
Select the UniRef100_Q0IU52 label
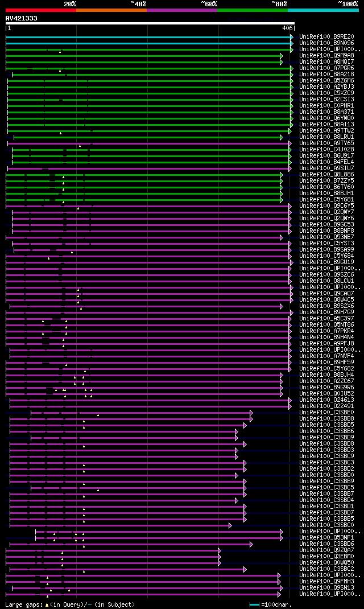[x=326, y=394]
